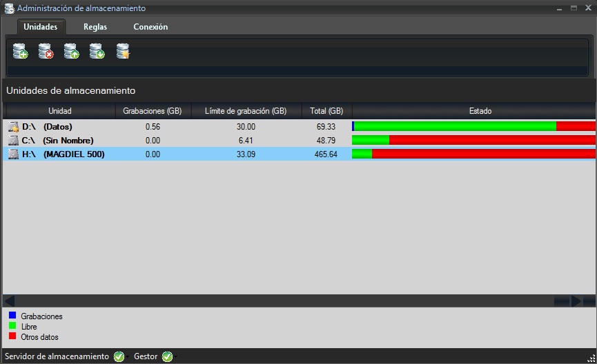Click the drive icon beside D:\ (Datos)
Viewport: 597px width, 364px height.
[x=13, y=127]
